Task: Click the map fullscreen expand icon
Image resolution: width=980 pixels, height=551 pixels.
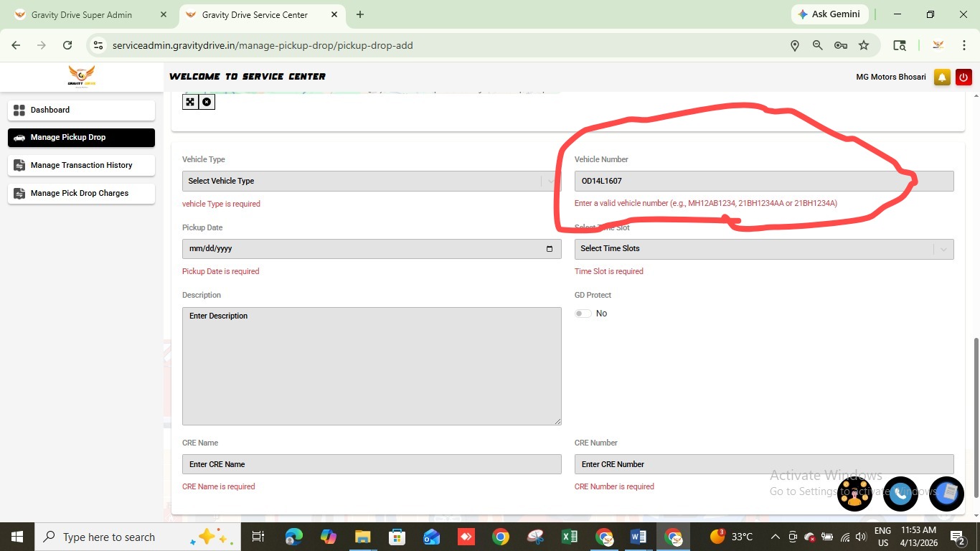Action: 190,102
